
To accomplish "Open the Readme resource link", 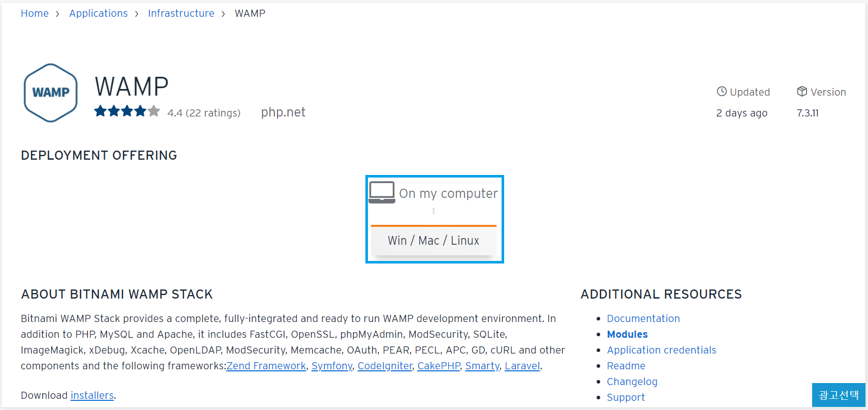I will [626, 366].
